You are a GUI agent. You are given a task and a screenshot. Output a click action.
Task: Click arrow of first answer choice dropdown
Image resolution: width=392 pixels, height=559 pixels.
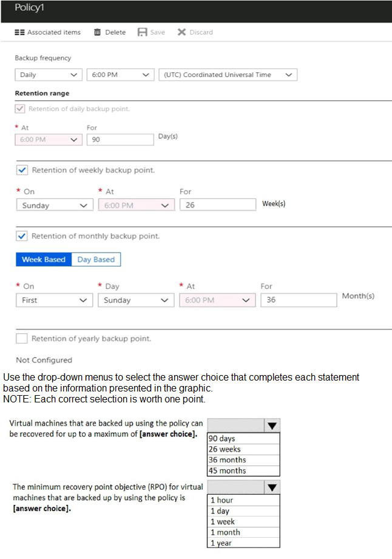272,425
